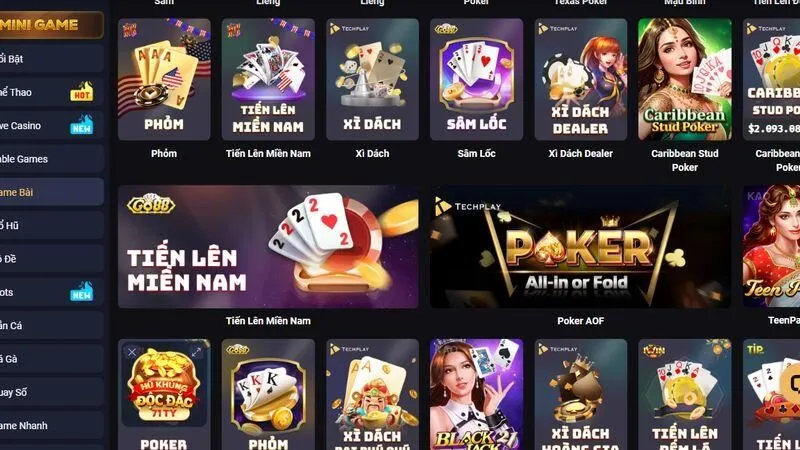Click the NEW badge next to Live Casino
Screen dimensions: 800x450
82,125
